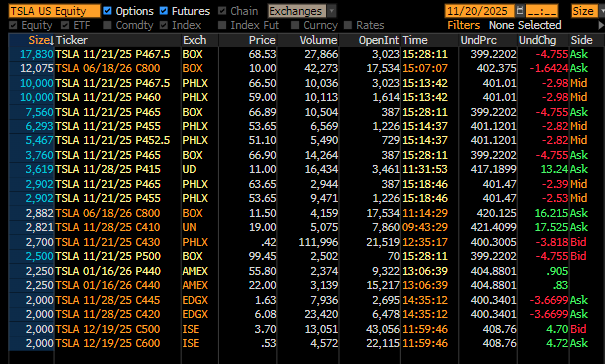The width and height of the screenshot is (605, 364).
Task: Set the 11/20/2025 date field
Action: pos(480,11)
